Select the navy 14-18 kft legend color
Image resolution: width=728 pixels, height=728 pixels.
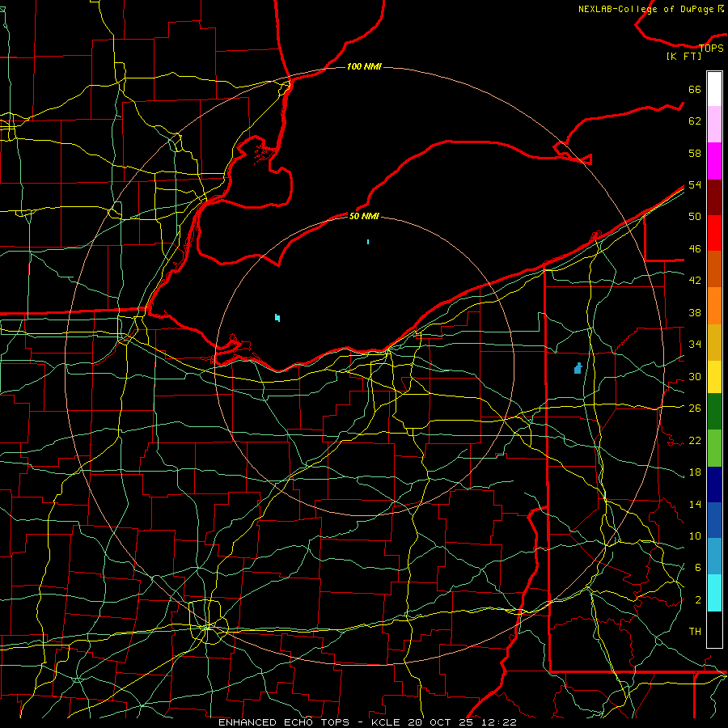click(714, 485)
